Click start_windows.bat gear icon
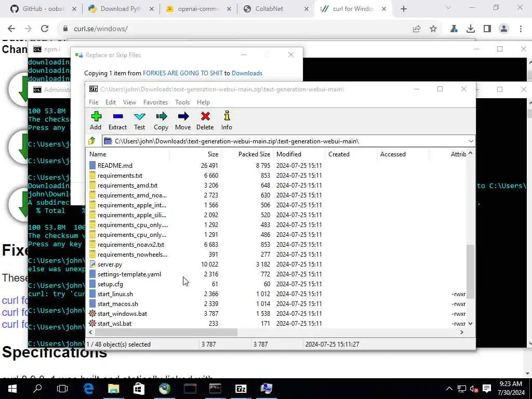The image size is (532, 399). pyautogui.click(x=92, y=313)
